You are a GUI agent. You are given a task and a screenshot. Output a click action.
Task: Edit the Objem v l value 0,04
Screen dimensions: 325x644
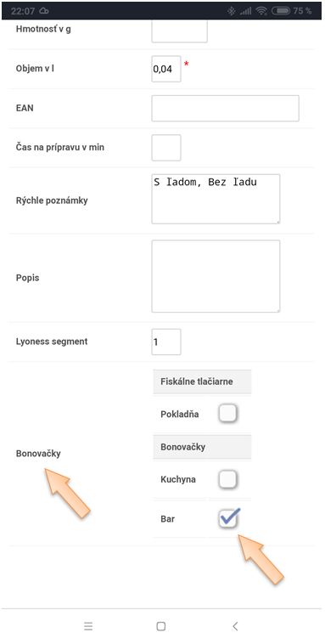(166, 69)
